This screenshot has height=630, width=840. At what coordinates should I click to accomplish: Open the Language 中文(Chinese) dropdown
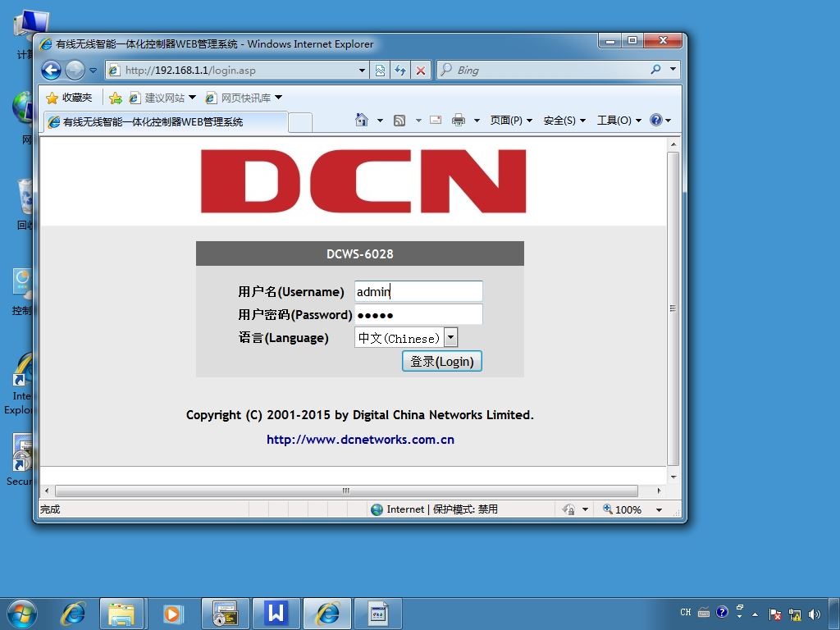pyautogui.click(x=406, y=337)
